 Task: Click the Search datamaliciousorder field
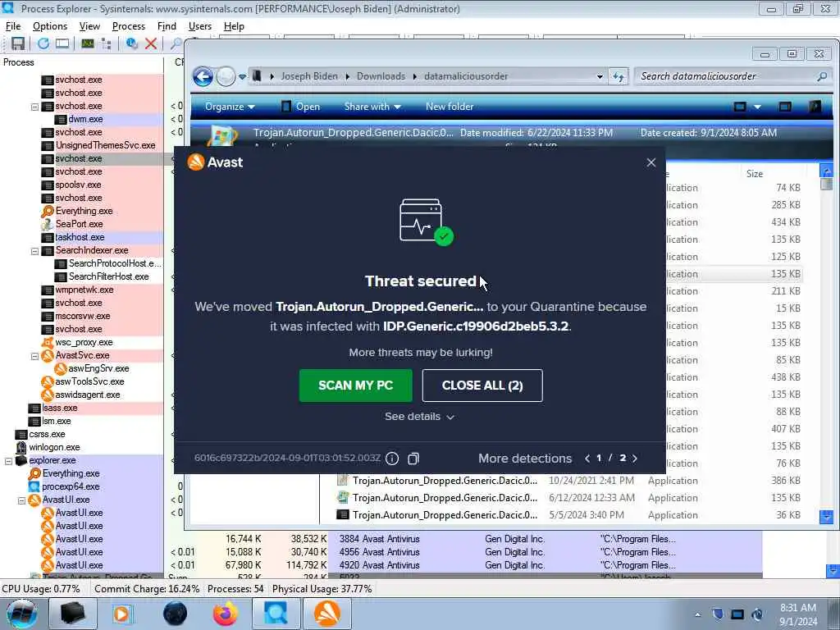click(x=725, y=76)
